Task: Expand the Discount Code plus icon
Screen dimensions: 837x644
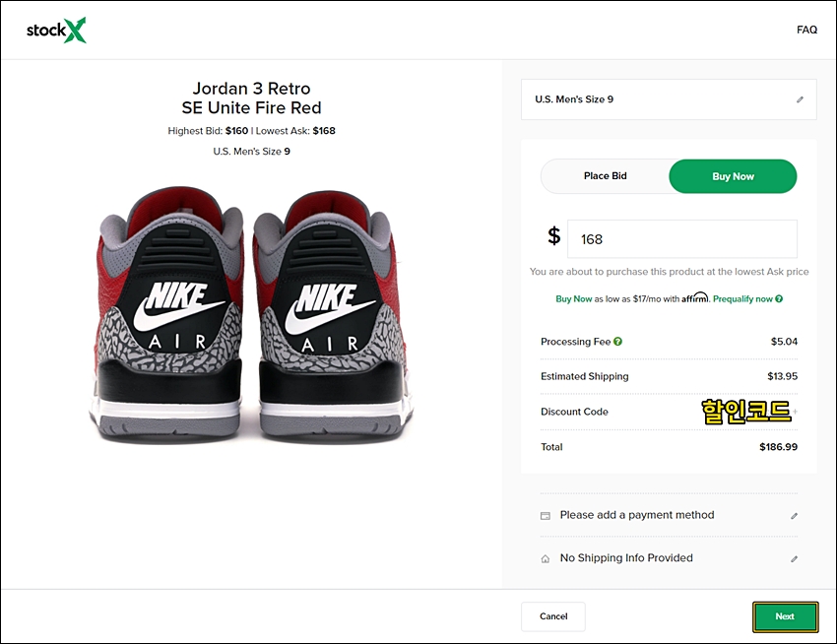Action: tap(795, 412)
